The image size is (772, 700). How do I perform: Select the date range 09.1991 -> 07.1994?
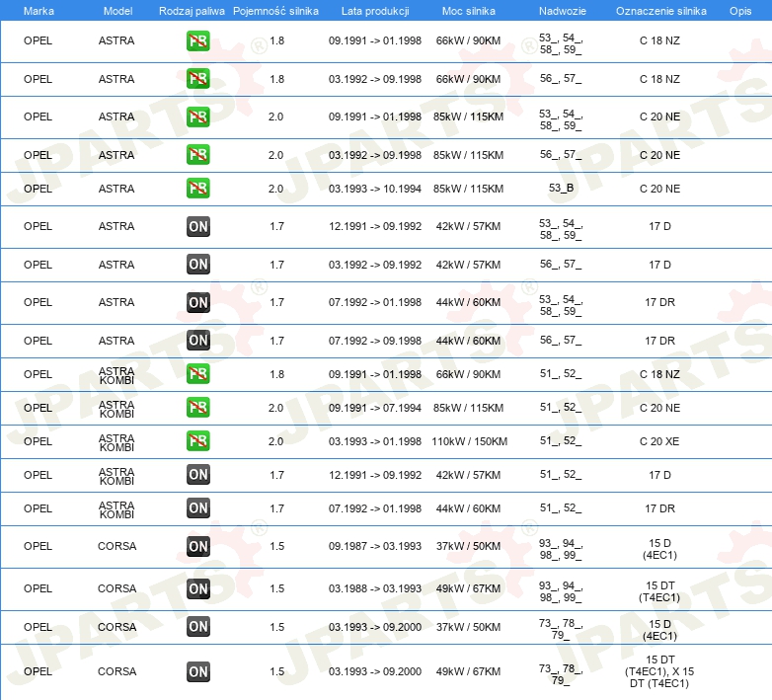[375, 408]
